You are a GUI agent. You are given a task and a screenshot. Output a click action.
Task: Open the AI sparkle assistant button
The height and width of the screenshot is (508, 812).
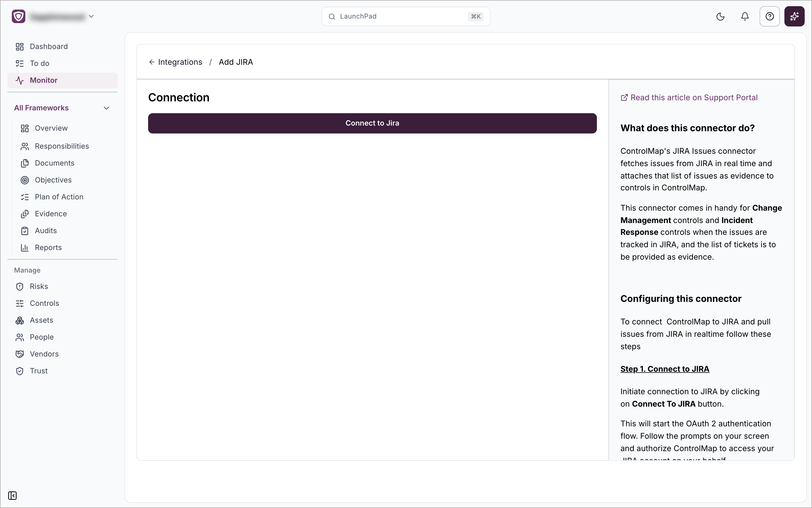tap(794, 16)
